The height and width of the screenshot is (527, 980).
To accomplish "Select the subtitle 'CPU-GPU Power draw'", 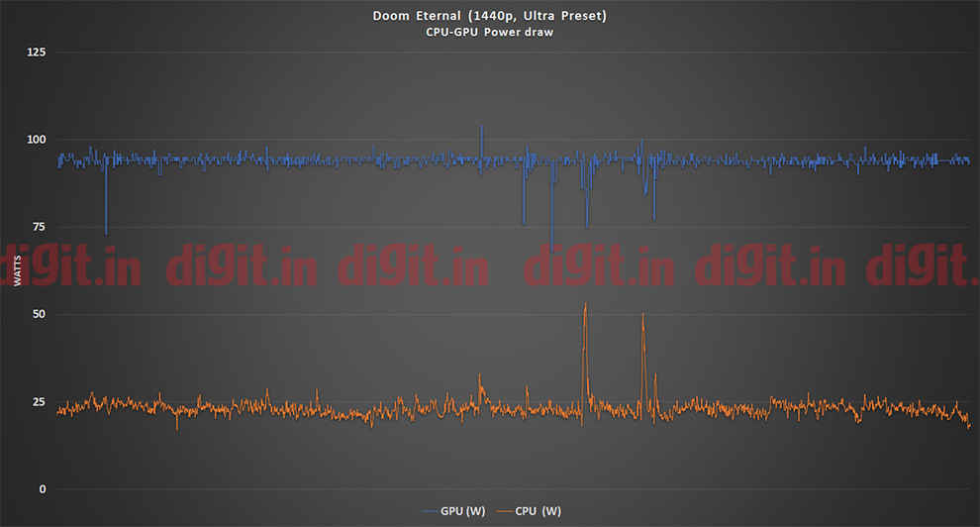I will tap(489, 32).
